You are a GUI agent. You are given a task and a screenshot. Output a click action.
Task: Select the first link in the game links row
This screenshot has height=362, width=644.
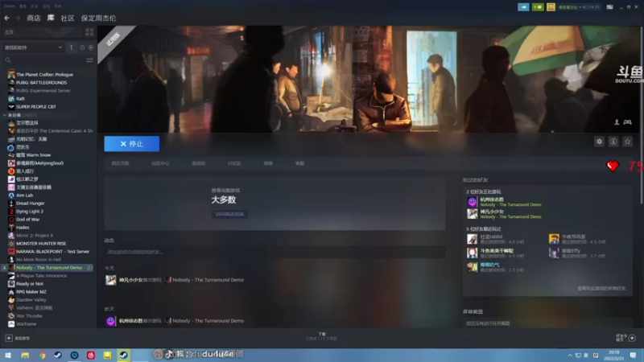point(120,163)
